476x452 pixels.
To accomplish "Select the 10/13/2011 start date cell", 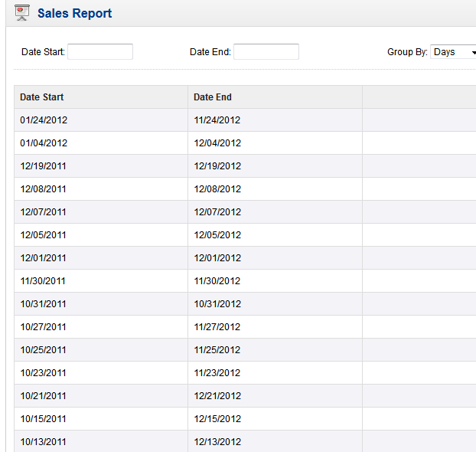I will 101,441.
